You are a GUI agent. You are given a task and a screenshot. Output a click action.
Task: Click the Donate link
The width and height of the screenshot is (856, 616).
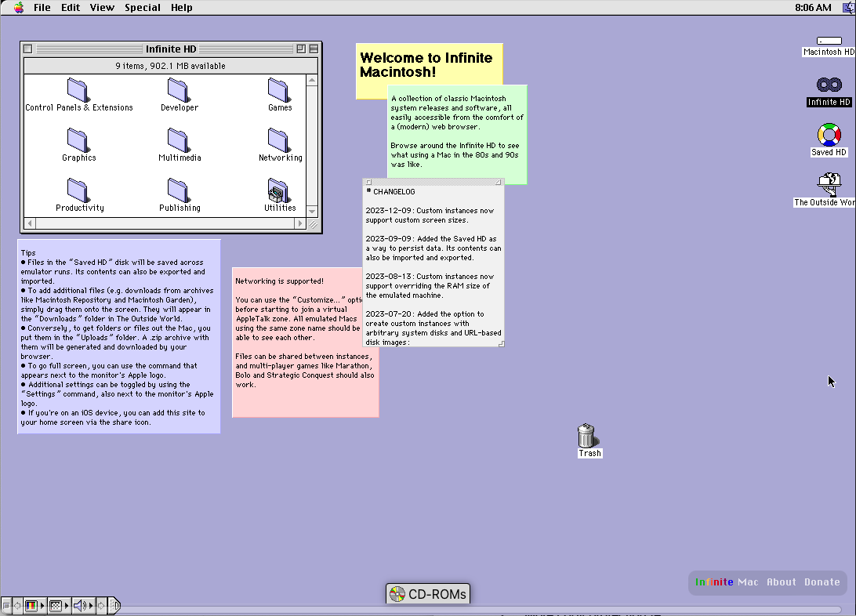822,582
